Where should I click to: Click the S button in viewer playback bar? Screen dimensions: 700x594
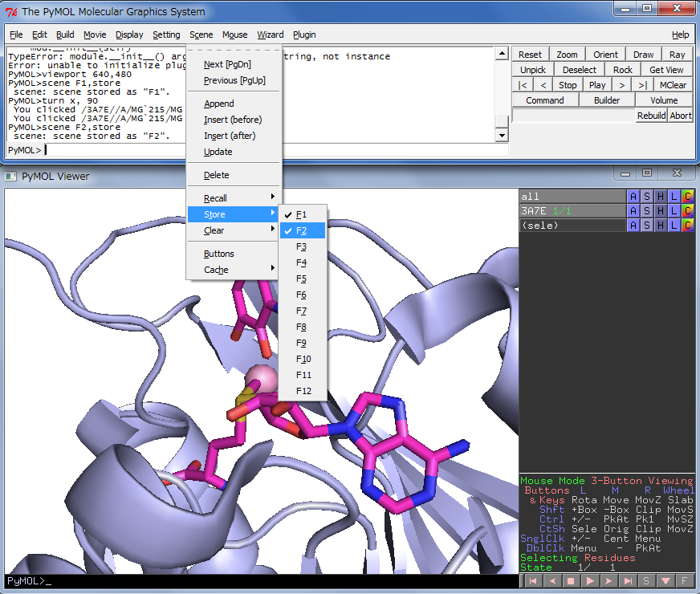[647, 580]
